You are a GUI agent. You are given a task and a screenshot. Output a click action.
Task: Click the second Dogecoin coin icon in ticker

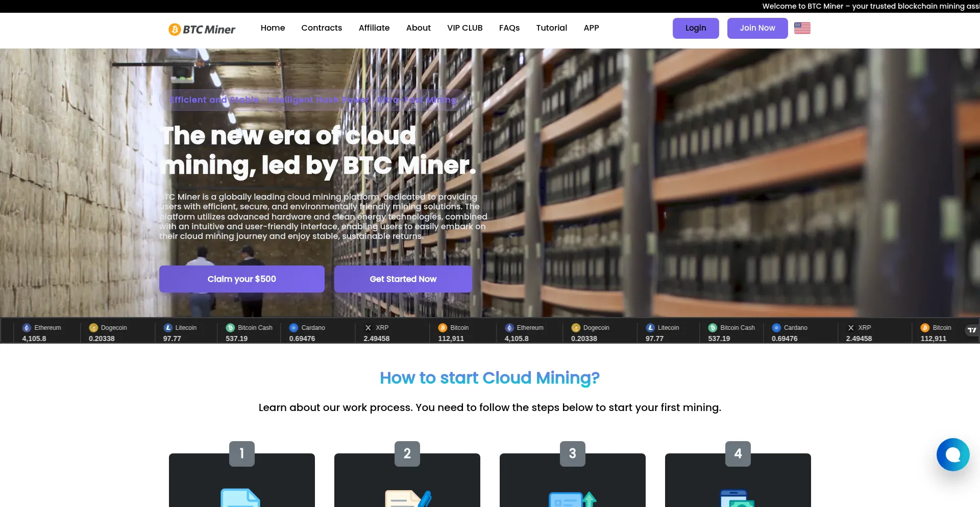coord(576,328)
